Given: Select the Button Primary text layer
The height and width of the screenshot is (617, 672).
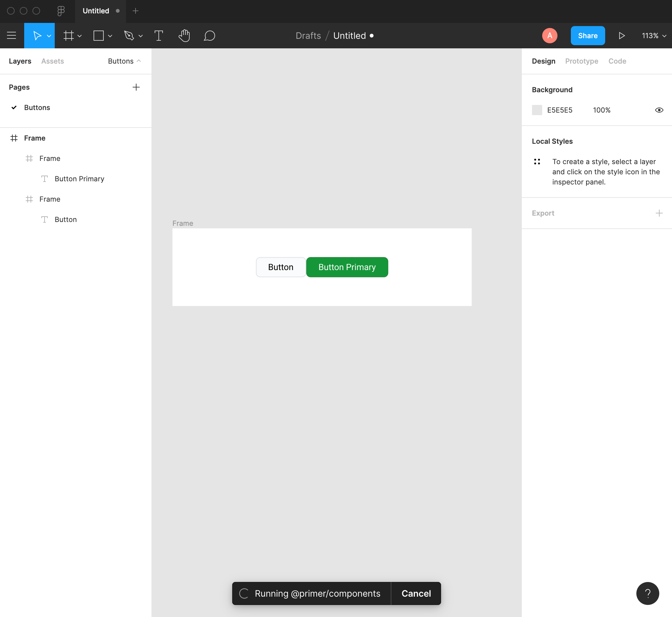Looking at the screenshot, I should click(x=79, y=179).
